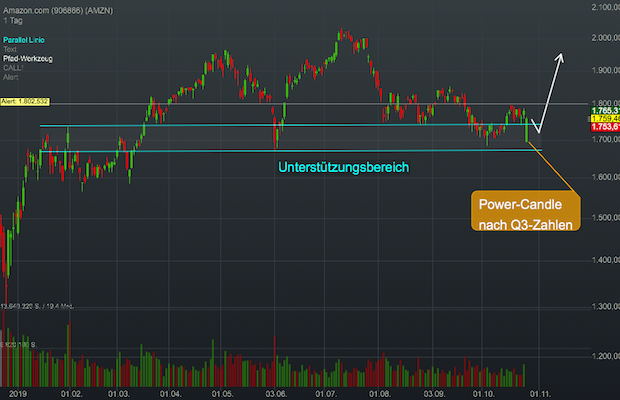Click the '01.07.' date axis label
The height and width of the screenshot is (400, 620).
(326, 394)
